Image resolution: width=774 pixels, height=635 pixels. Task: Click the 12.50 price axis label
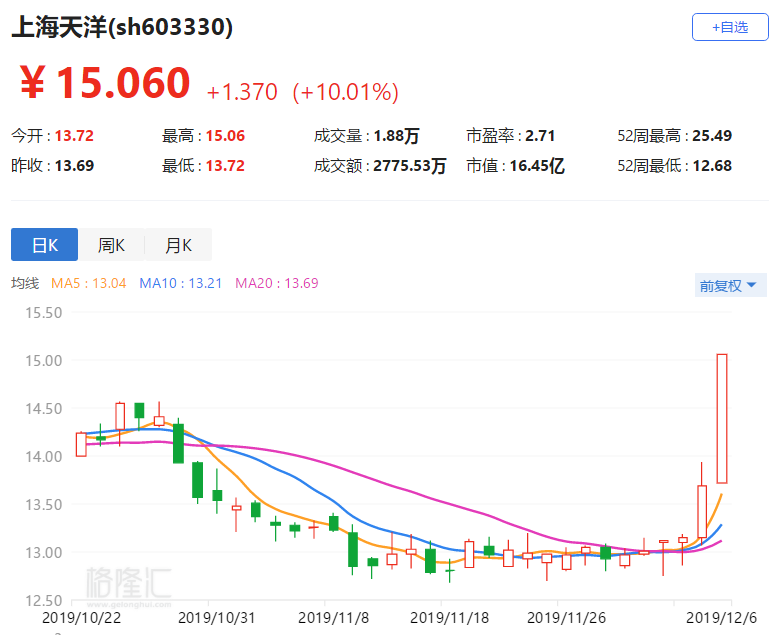44,600
